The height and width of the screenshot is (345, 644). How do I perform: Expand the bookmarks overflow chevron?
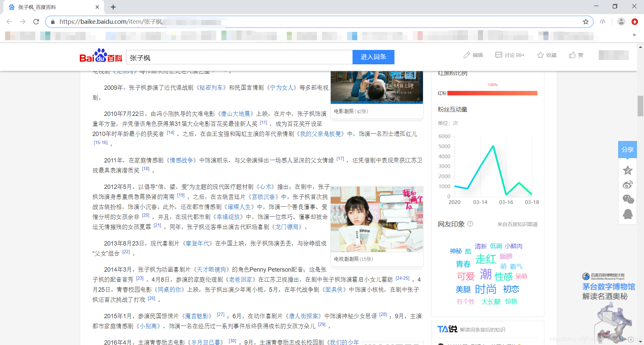coord(634,35)
